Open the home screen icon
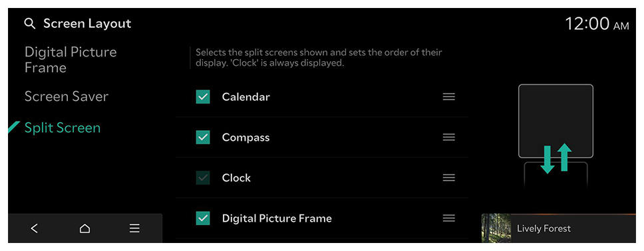This screenshot has width=644, height=251. coord(84,228)
